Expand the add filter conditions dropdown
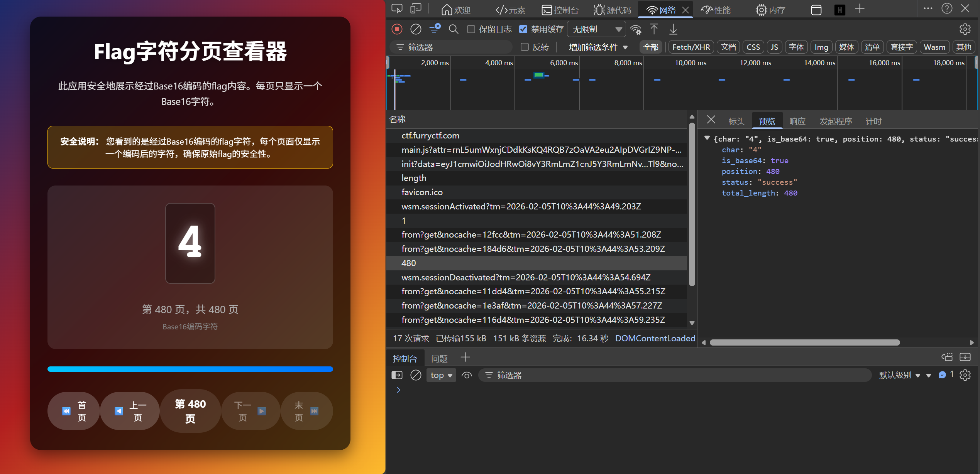The width and height of the screenshot is (980, 474). tap(598, 47)
